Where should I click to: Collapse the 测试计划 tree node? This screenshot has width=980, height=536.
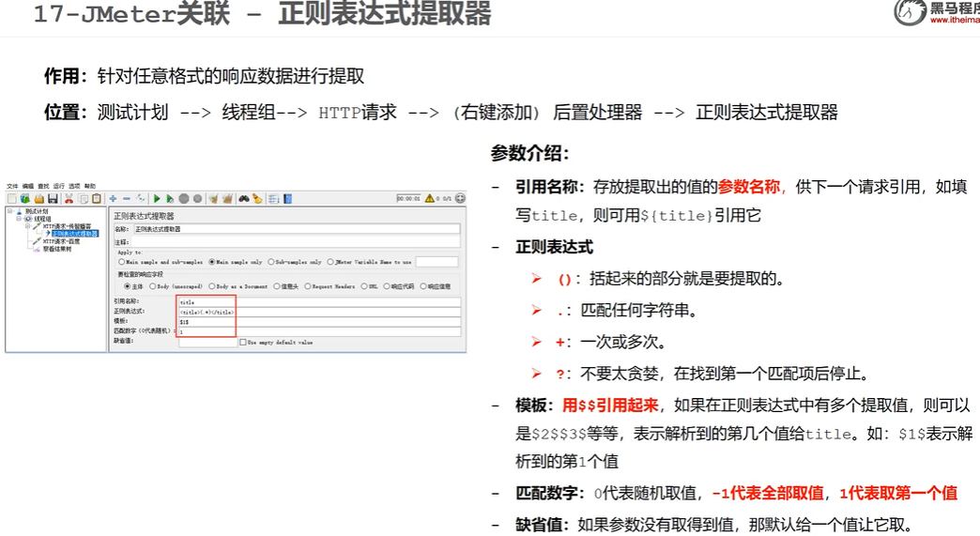(10, 211)
